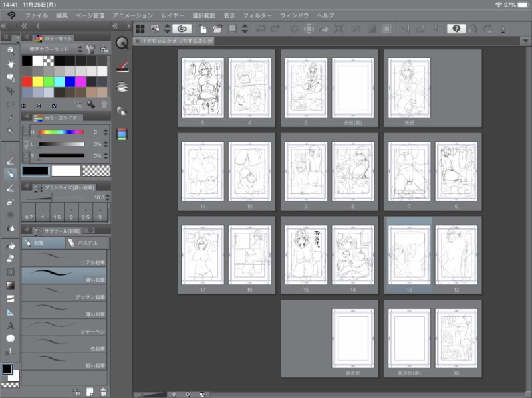Choose シャーペン brush
The width and height of the screenshot is (532, 398).
tap(64, 327)
